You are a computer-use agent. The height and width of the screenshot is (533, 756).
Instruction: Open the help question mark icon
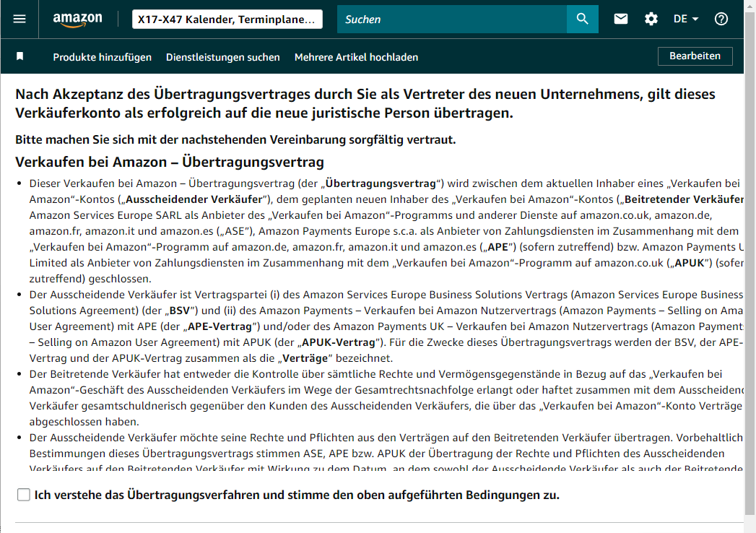point(721,19)
